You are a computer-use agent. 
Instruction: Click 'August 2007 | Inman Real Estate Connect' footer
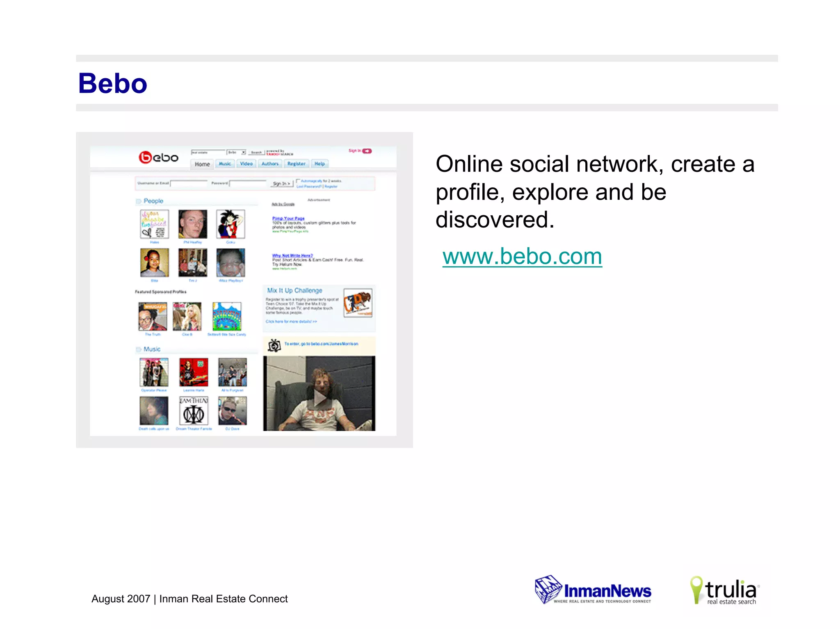point(189,599)
